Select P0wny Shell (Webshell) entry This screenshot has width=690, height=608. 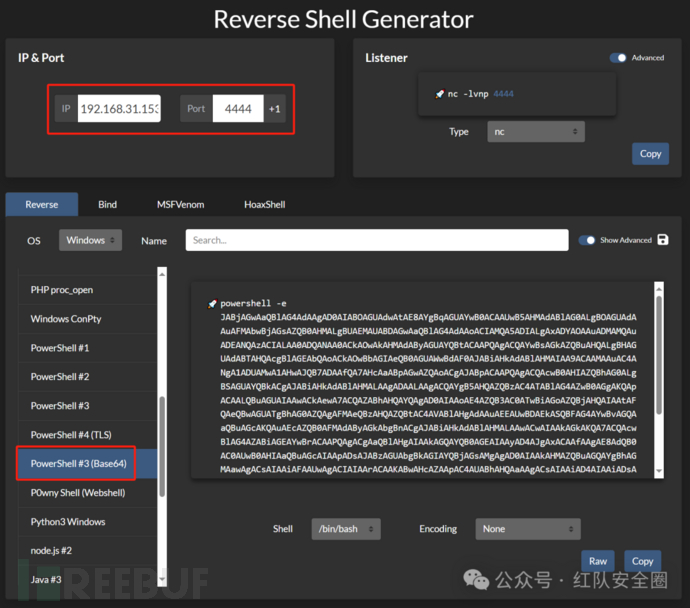coord(87,493)
